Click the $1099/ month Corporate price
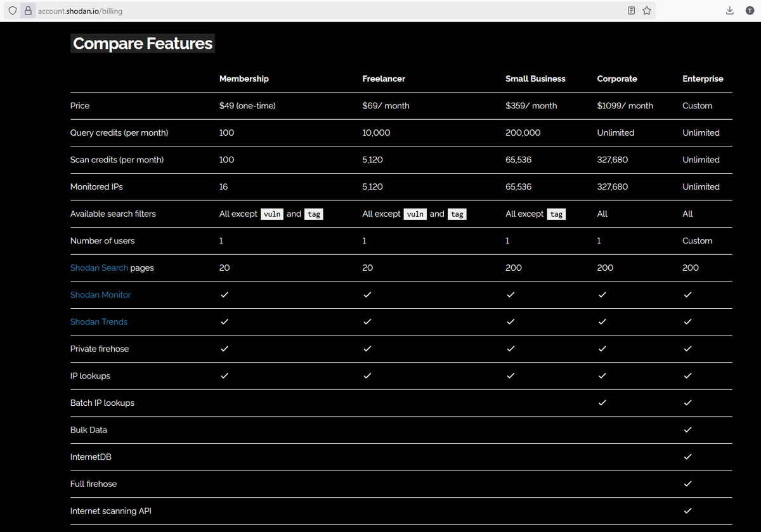The image size is (761, 532). pos(625,106)
